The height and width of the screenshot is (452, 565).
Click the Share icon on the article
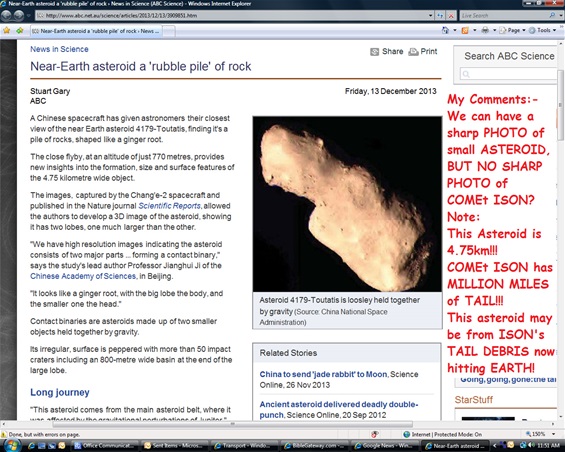[x=375, y=52]
